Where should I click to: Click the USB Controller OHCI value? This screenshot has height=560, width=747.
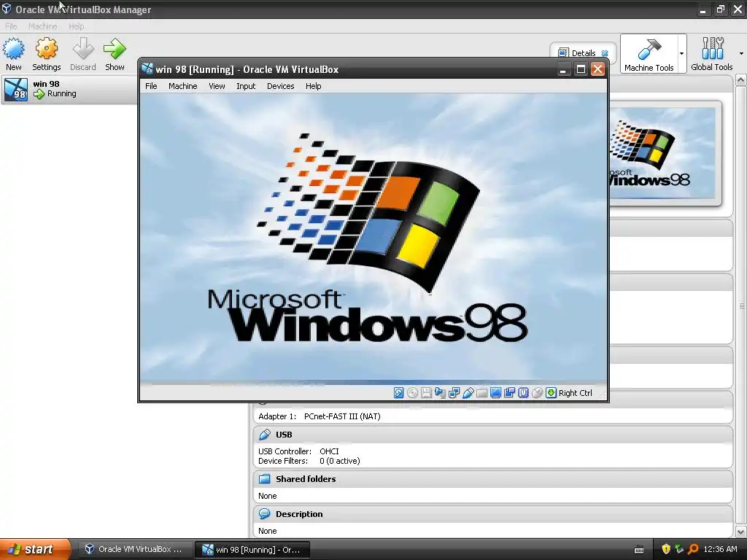[329, 451]
